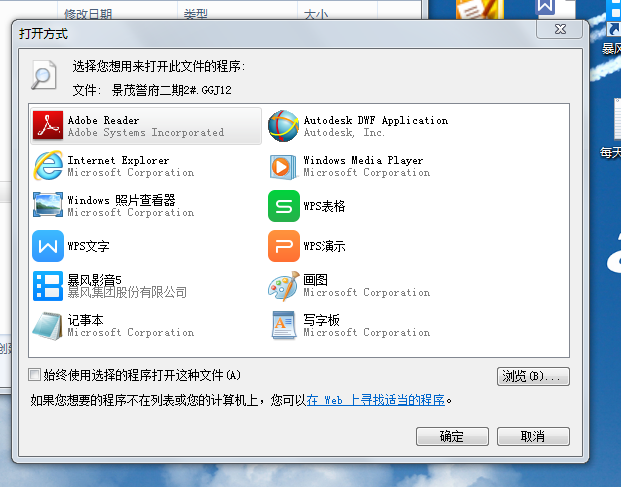
Task: Click 大小 column header in background window
Action: point(316,14)
